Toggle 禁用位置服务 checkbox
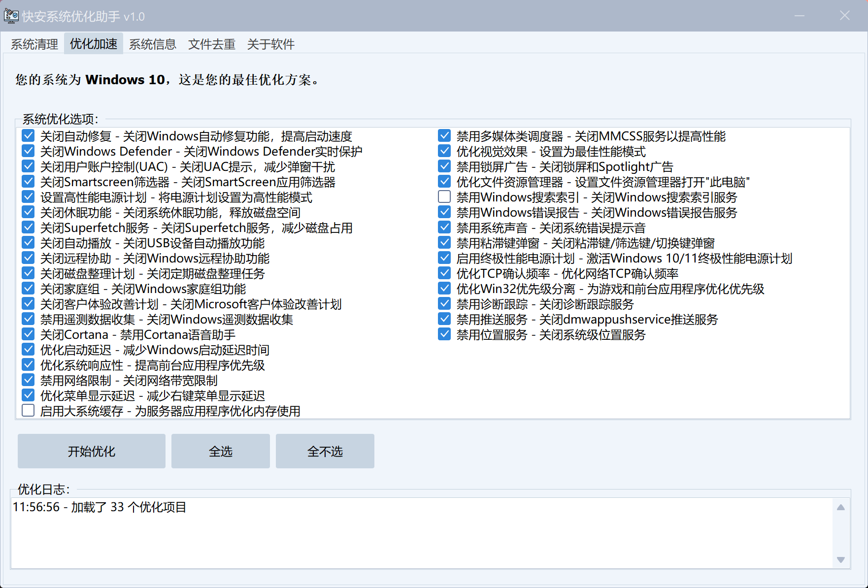 tap(444, 334)
